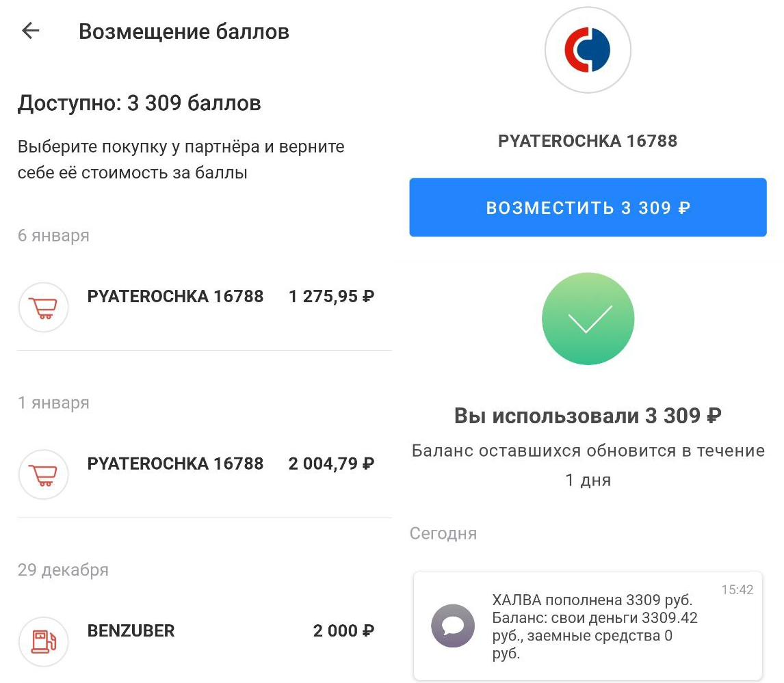Viewport: 784px width, 683px height.
Task: Tap the Sovcombank circular logo
Action: (587, 49)
